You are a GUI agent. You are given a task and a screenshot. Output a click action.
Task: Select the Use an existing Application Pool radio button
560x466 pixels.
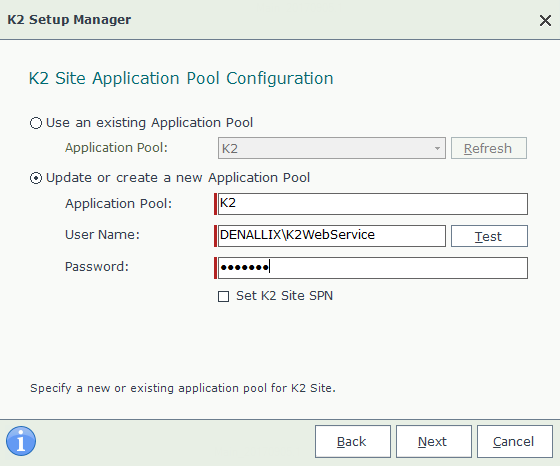pyautogui.click(x=36, y=123)
